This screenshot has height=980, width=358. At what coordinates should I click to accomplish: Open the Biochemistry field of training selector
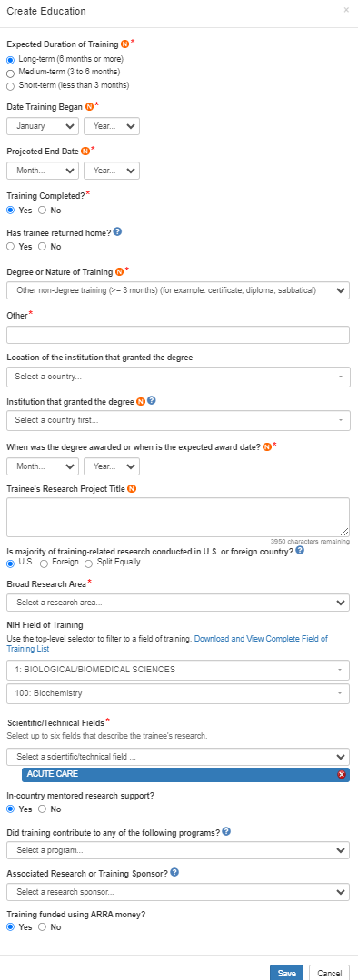tap(178, 693)
